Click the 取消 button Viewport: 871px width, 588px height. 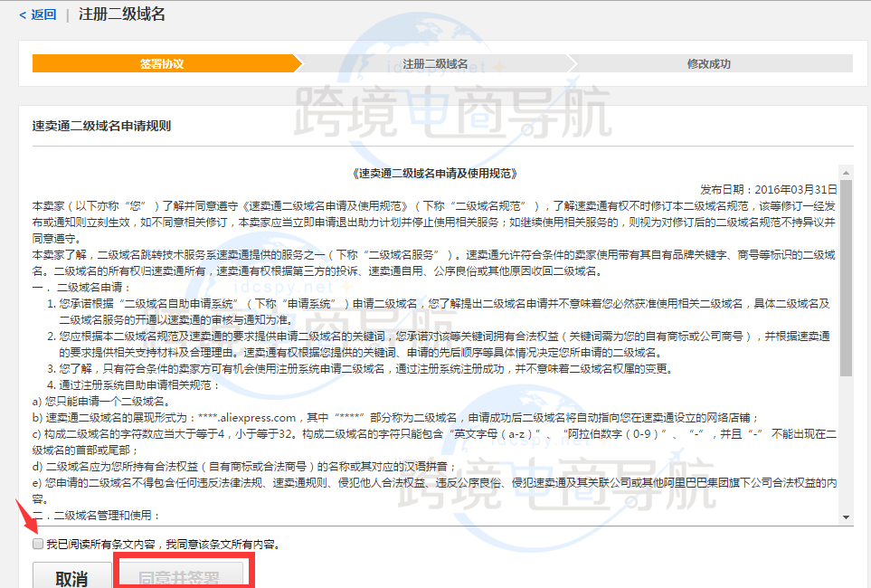click(71, 578)
